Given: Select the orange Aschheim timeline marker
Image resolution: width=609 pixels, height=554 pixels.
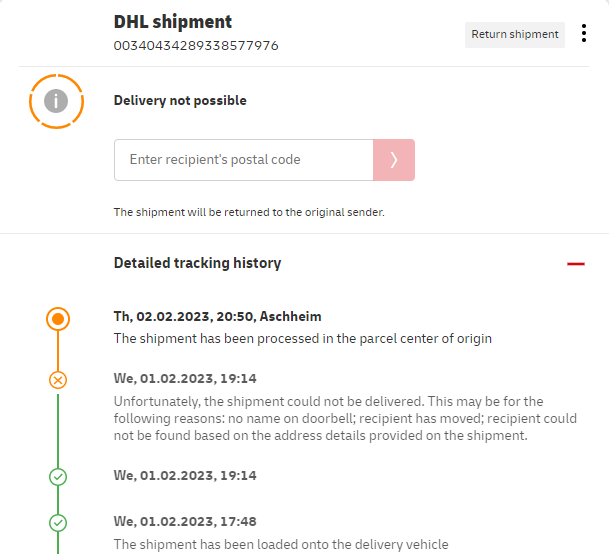Looking at the screenshot, I should 58,319.
